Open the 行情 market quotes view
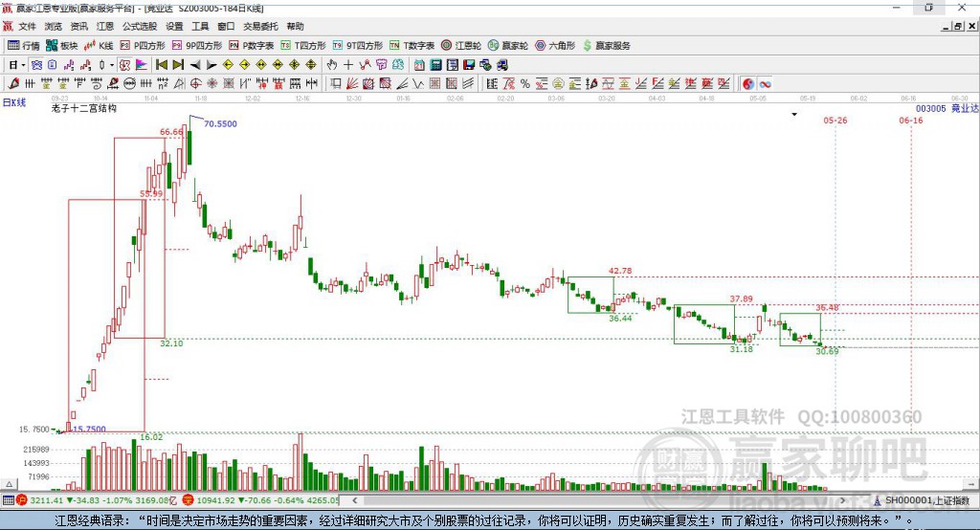 pyautogui.click(x=23, y=46)
